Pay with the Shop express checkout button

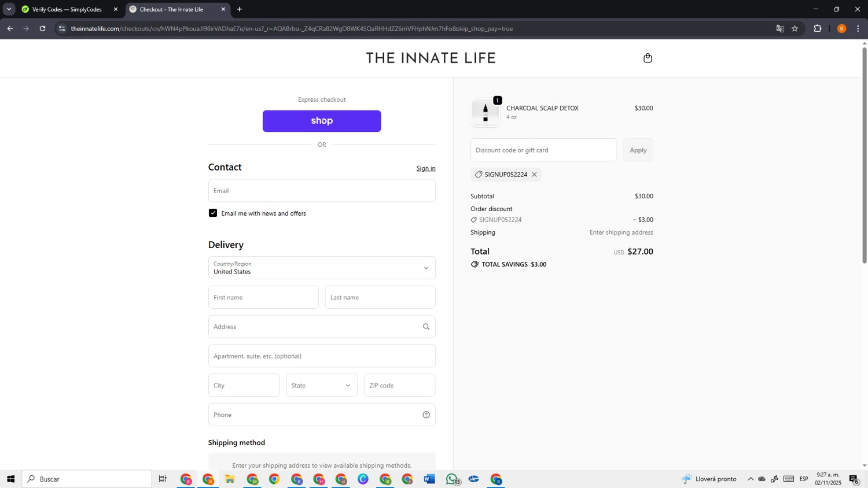[x=322, y=121]
